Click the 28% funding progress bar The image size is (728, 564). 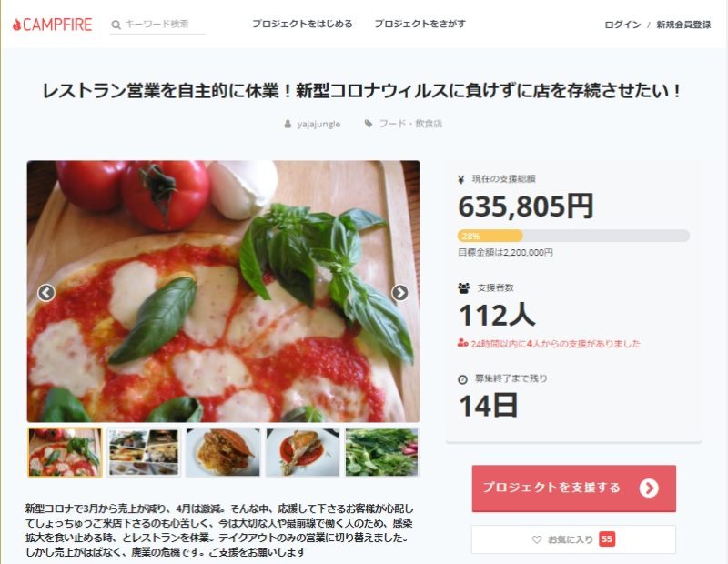pyautogui.click(x=573, y=236)
